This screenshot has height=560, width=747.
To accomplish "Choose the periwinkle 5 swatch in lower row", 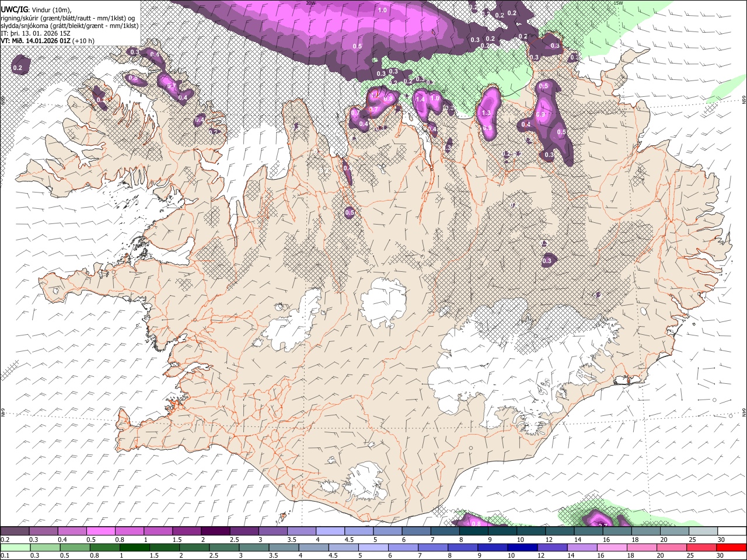I will tap(373, 548).
